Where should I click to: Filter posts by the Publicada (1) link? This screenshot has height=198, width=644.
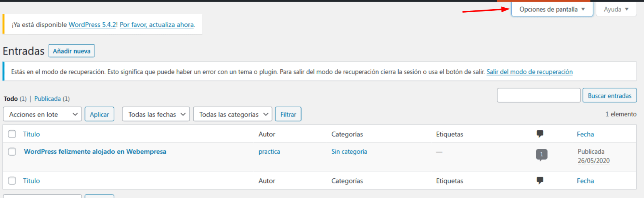[52, 99]
